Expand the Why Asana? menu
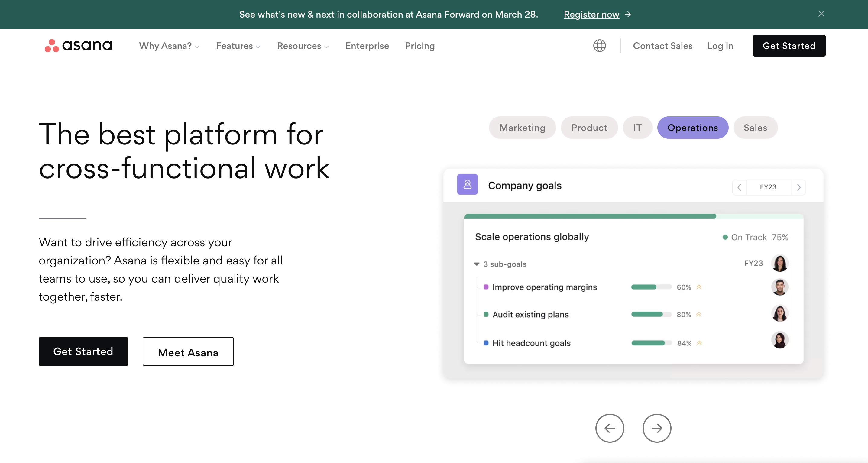Image resolution: width=868 pixels, height=463 pixels. click(169, 46)
